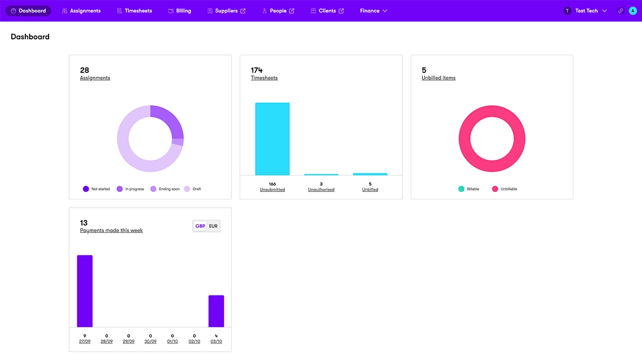642x364 pixels.
Task: Click the Draft legend swatch
Action: 187,189
